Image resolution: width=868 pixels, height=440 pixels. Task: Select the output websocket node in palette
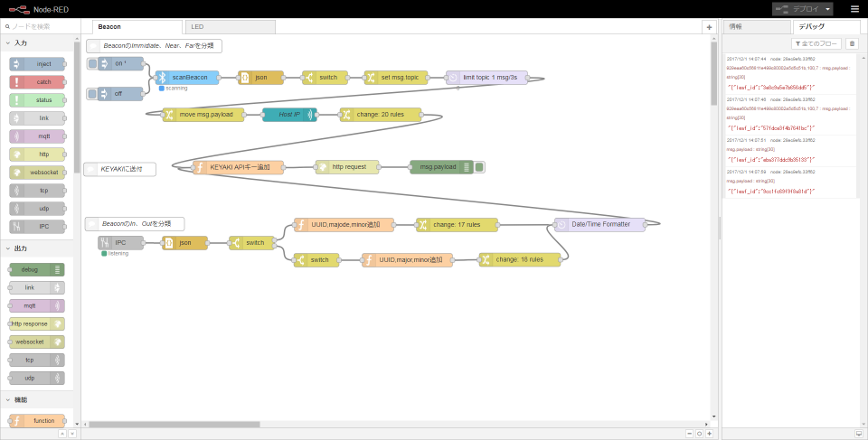click(37, 342)
